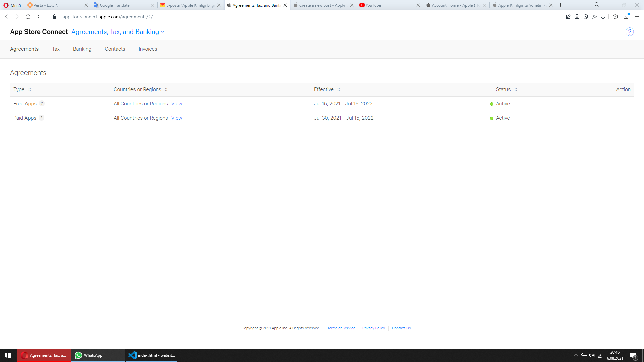
Task: Open the ad blocker shield icon
Action: tap(586, 17)
